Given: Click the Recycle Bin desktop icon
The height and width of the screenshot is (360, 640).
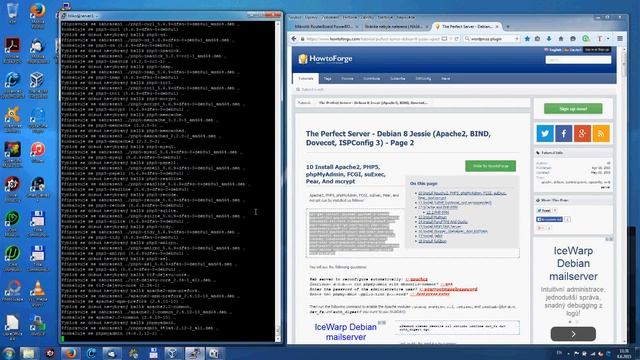Looking at the screenshot, I should [12, 12].
